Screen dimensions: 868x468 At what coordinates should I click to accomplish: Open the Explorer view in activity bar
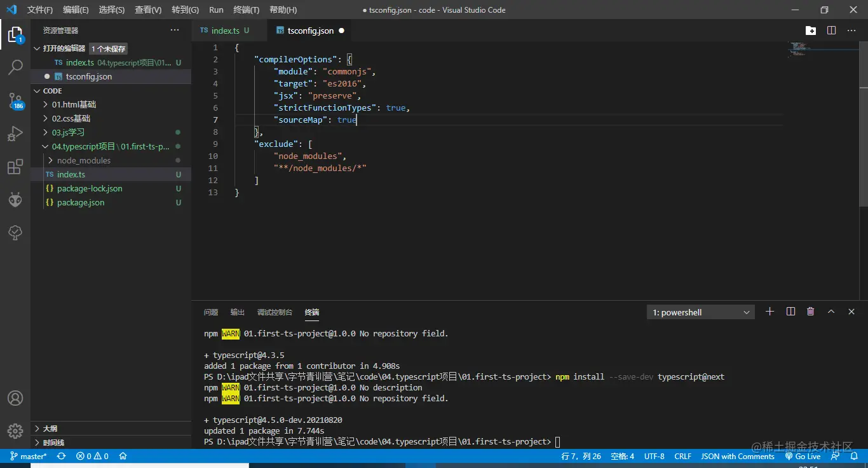15,35
